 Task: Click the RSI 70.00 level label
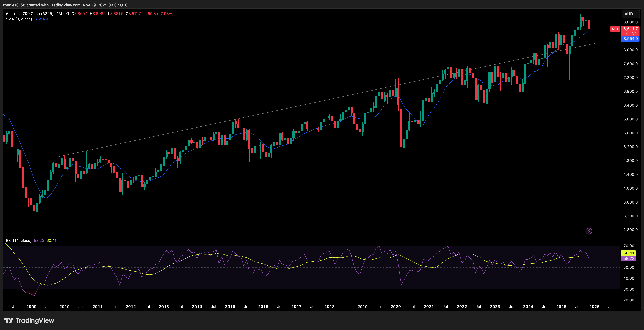coord(628,246)
